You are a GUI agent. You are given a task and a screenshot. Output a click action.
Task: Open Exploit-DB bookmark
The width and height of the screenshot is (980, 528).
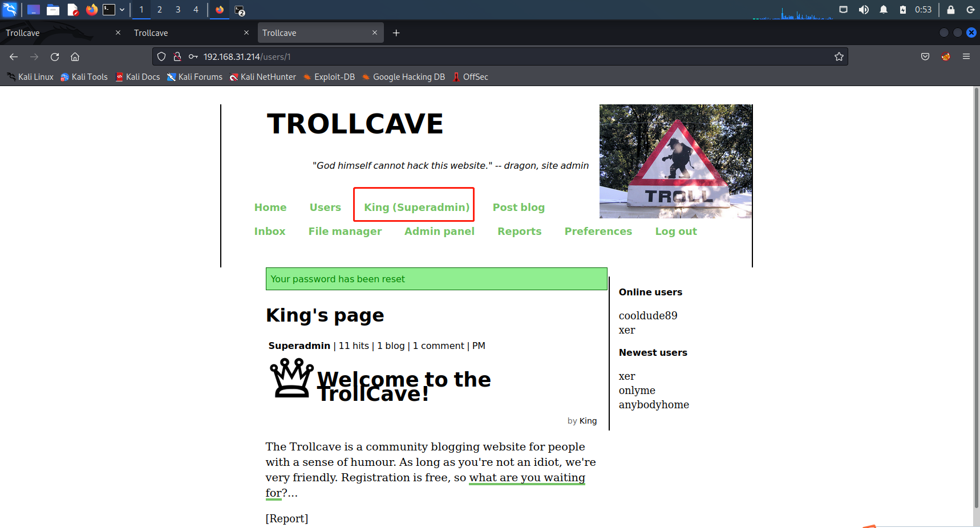(329, 77)
